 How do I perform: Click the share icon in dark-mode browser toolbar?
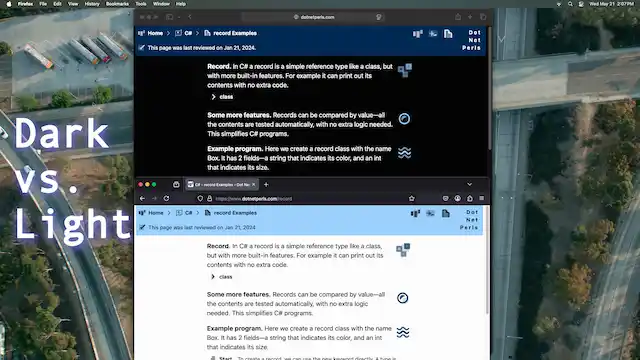458,17
